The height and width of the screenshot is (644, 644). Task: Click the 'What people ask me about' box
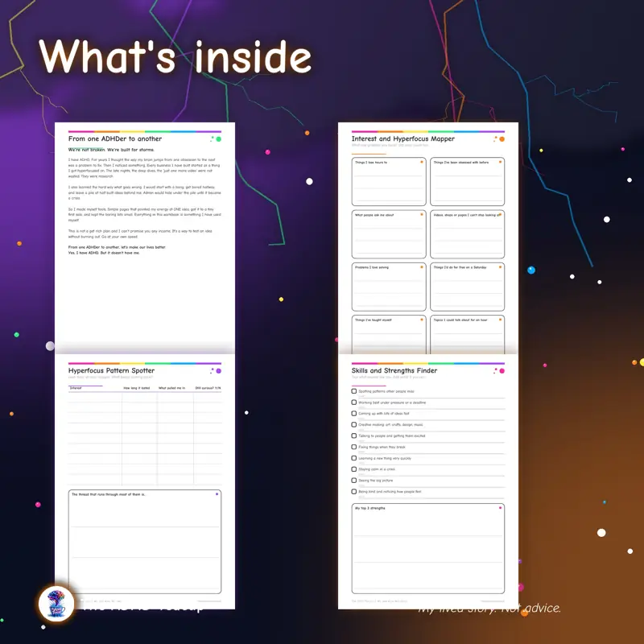click(389, 234)
